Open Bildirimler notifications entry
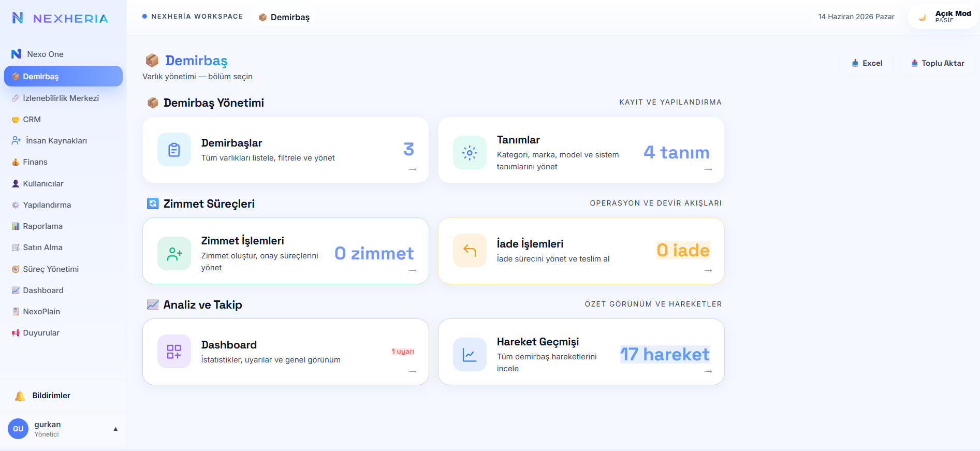This screenshot has width=980, height=451. point(63,396)
